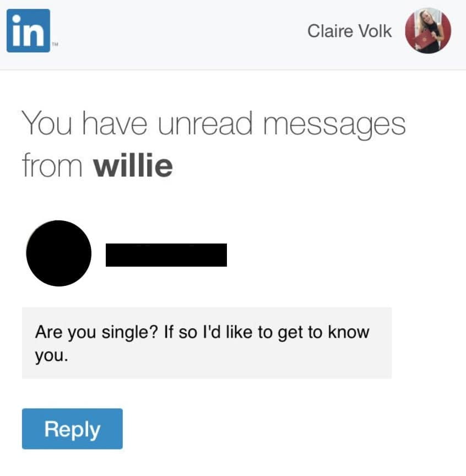This screenshot has height=476, width=466.
Task: Click "you." on the message's second line
Action: (x=52, y=356)
